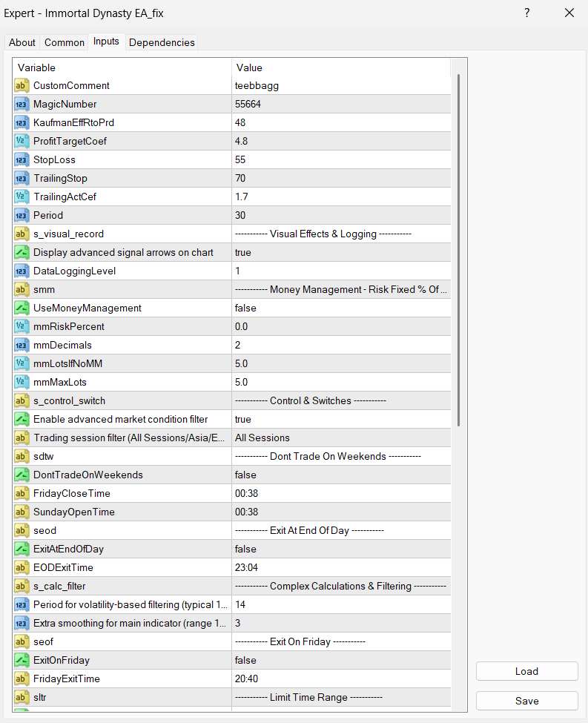
Task: Click the string icon next to FridayCloseTime
Action: pyautogui.click(x=22, y=494)
